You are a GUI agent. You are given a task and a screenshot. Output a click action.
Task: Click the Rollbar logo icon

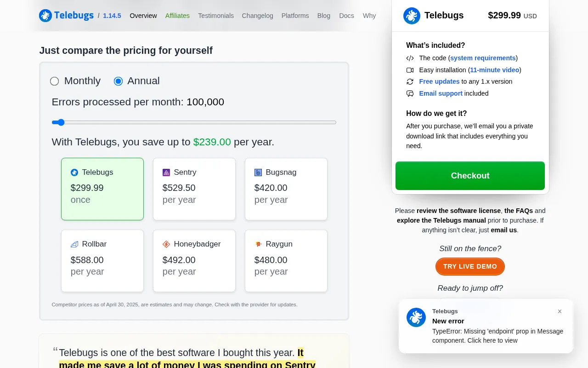[x=74, y=244]
